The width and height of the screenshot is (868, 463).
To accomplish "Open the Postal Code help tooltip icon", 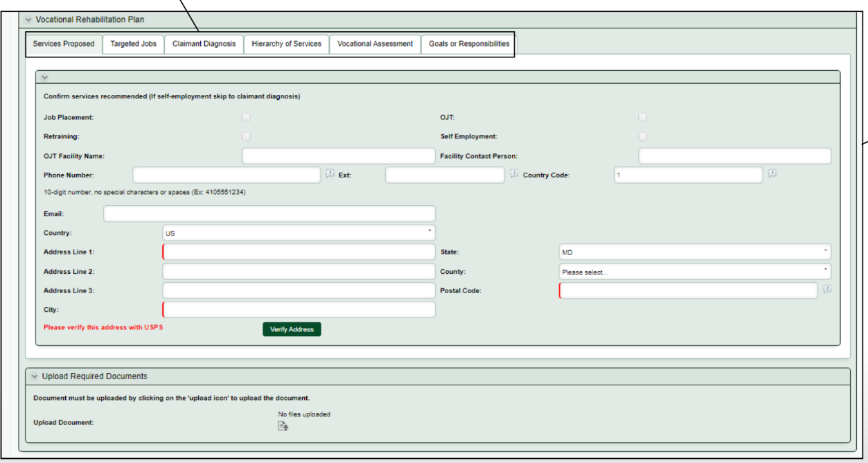I will [828, 290].
